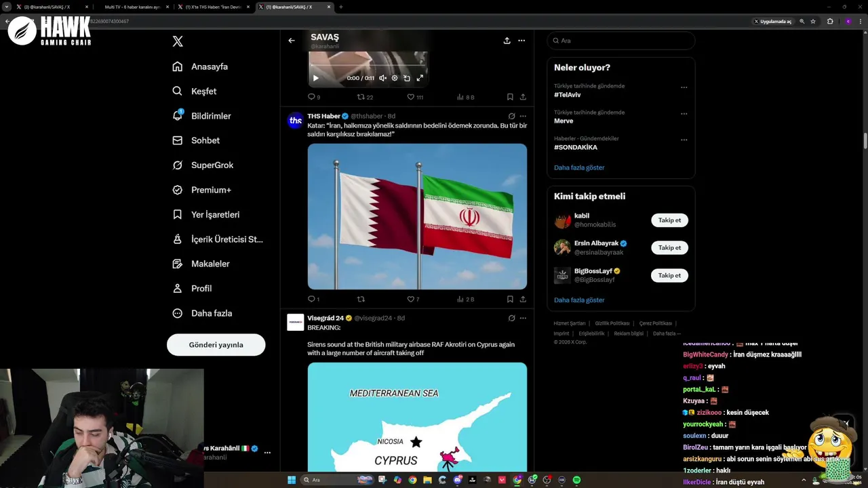The height and width of the screenshot is (488, 868).
Task: Show more under Kimi takip etmeli
Action: tap(579, 300)
